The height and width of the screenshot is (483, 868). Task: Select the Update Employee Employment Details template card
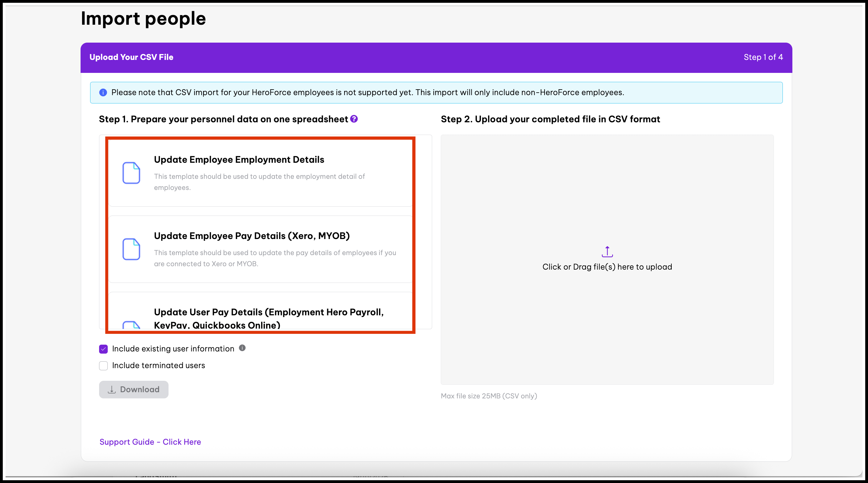point(260,173)
